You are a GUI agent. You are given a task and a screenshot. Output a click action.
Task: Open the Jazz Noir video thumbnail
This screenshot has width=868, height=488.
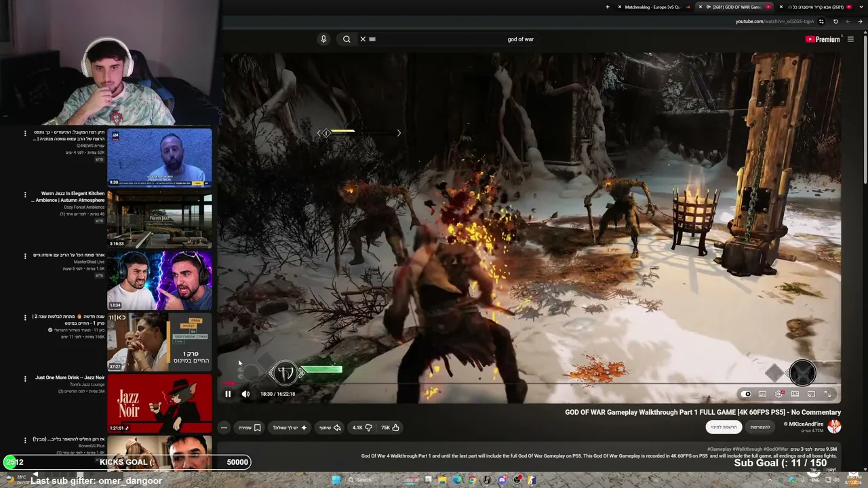click(159, 403)
